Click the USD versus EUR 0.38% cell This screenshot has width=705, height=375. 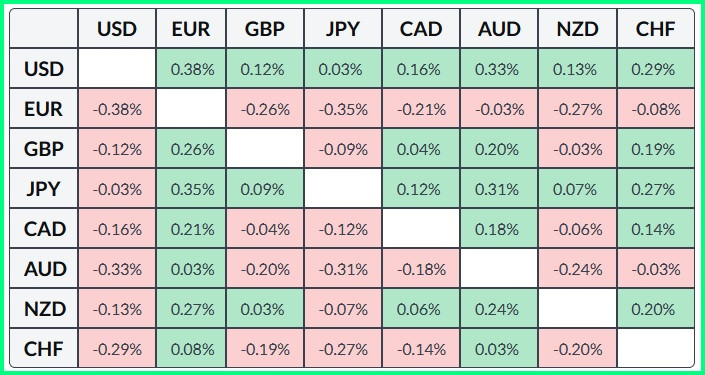point(191,69)
